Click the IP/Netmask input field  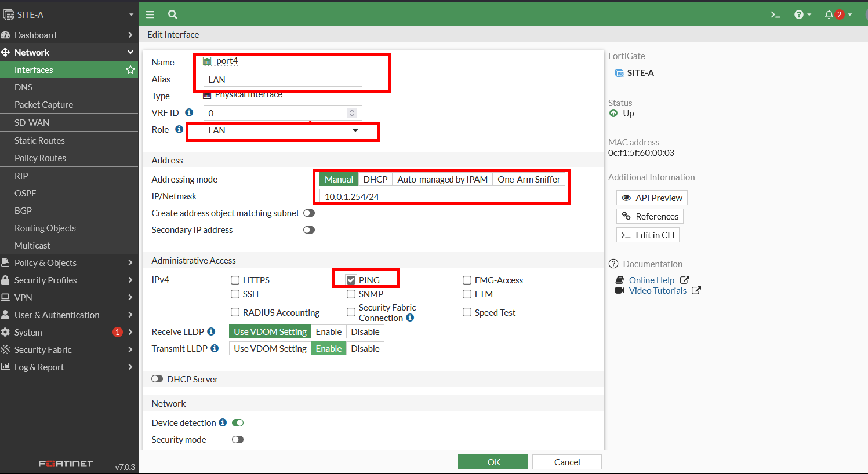coord(398,196)
